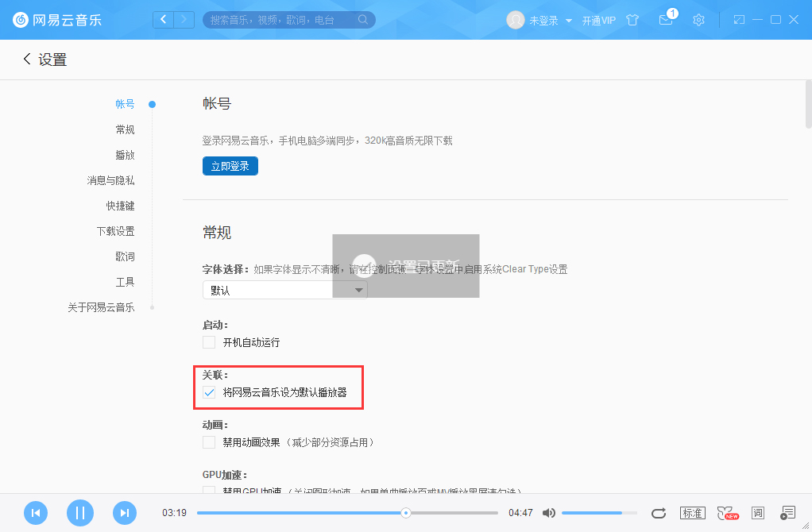Image resolution: width=812 pixels, height=532 pixels.
Task: Check 禁用动画效果 to disable animations
Action: (x=209, y=441)
